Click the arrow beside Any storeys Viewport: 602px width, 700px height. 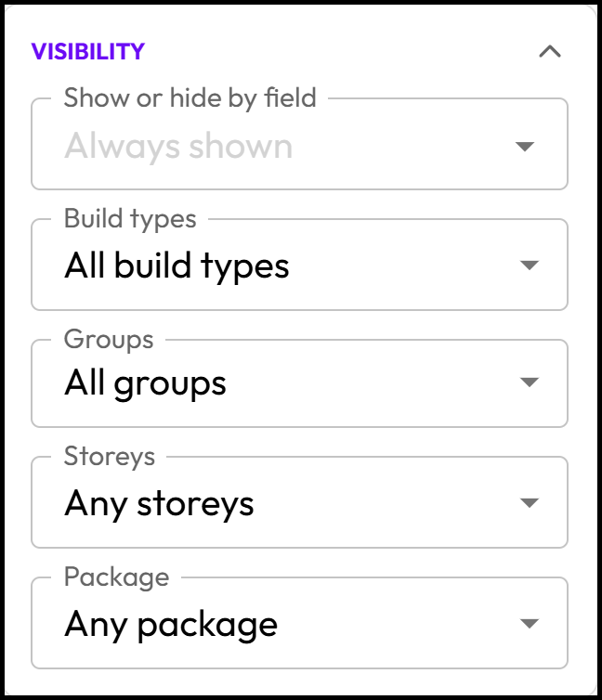530,503
